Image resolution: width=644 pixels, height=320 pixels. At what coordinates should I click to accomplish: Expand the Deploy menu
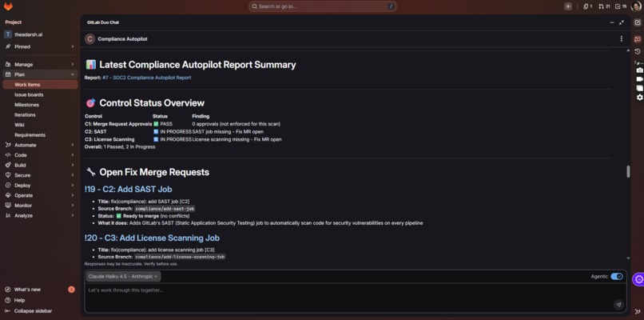[39, 185]
